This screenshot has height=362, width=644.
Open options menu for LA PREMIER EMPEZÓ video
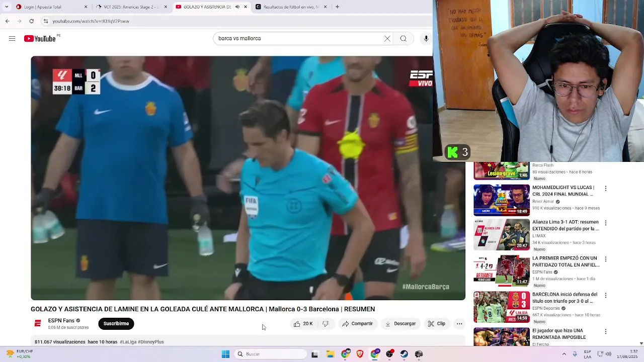point(606,259)
